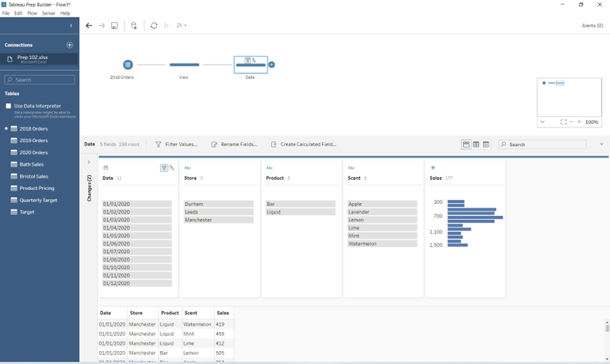
Task: Select the 2018 Orders table
Action: pyautogui.click(x=34, y=128)
